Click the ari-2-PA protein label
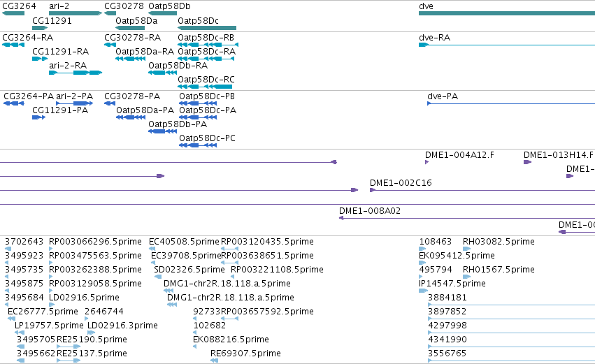This screenshot has width=595, height=364. click(75, 96)
